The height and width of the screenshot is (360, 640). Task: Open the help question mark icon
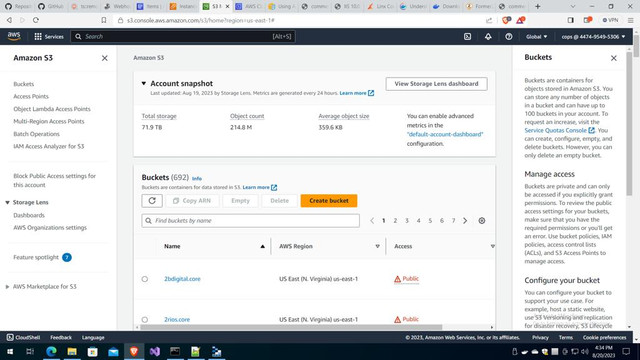coord(509,36)
